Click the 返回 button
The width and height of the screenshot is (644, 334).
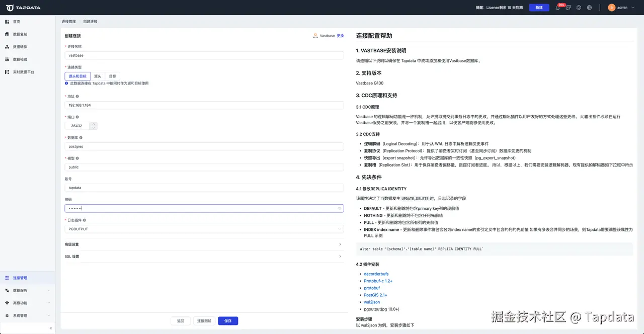pos(180,321)
